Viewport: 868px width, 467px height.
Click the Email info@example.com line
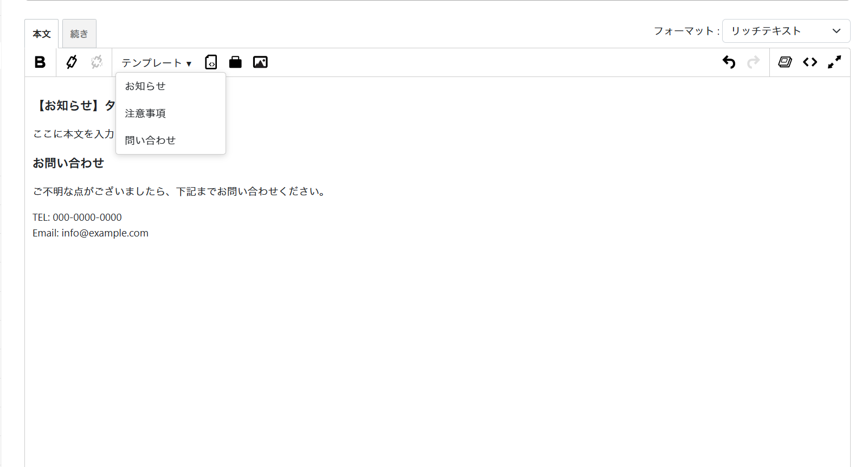(x=91, y=233)
